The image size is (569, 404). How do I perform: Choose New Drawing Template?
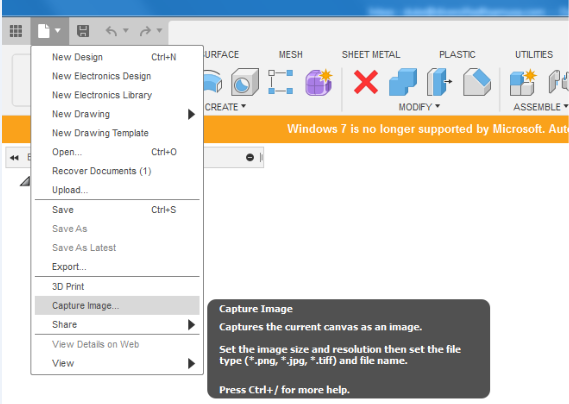coord(117,133)
